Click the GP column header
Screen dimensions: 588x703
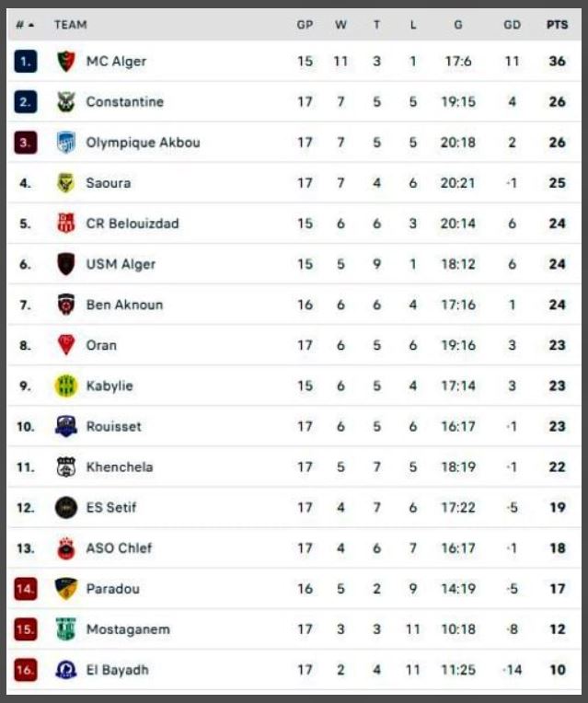pos(305,25)
